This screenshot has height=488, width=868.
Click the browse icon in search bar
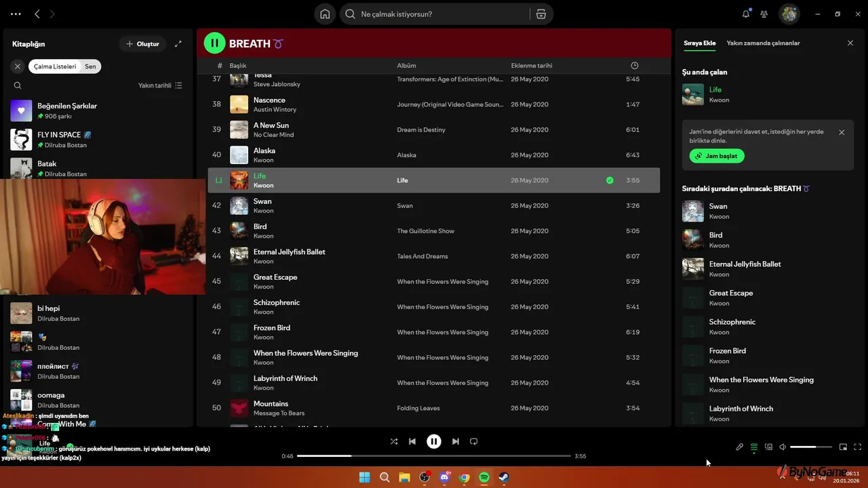pyautogui.click(x=540, y=14)
